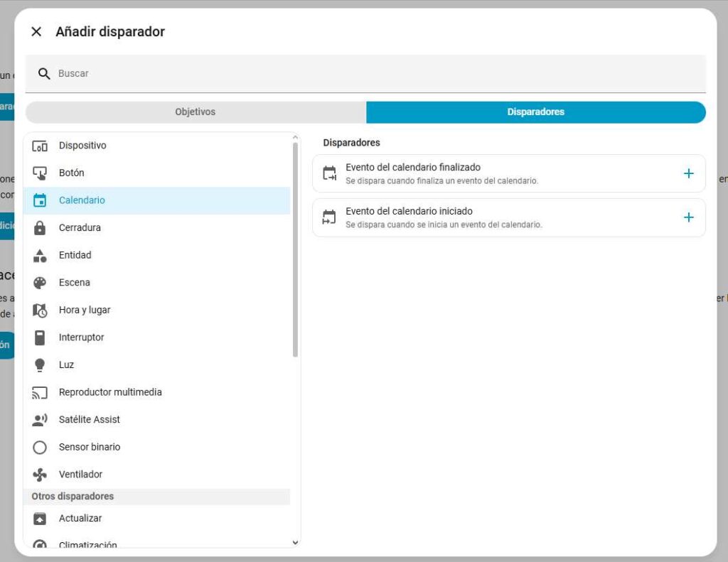Image resolution: width=728 pixels, height=562 pixels.
Task: Click the Luz lightbulb icon
Action: pos(40,365)
